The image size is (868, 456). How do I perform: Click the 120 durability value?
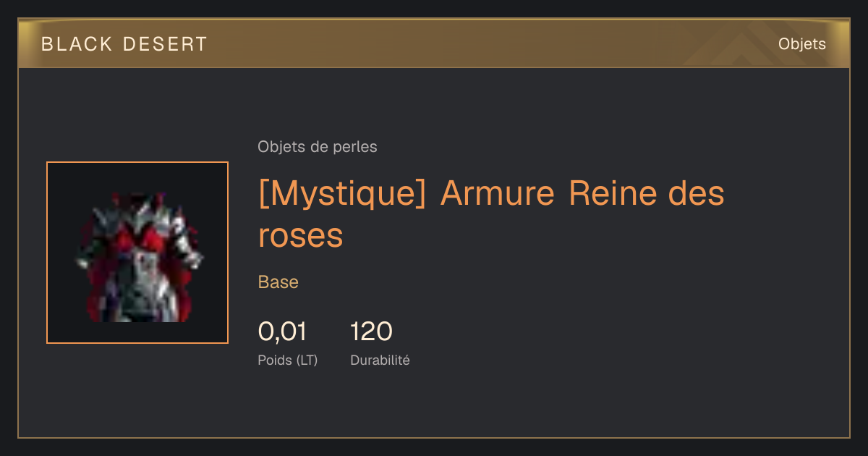(371, 332)
